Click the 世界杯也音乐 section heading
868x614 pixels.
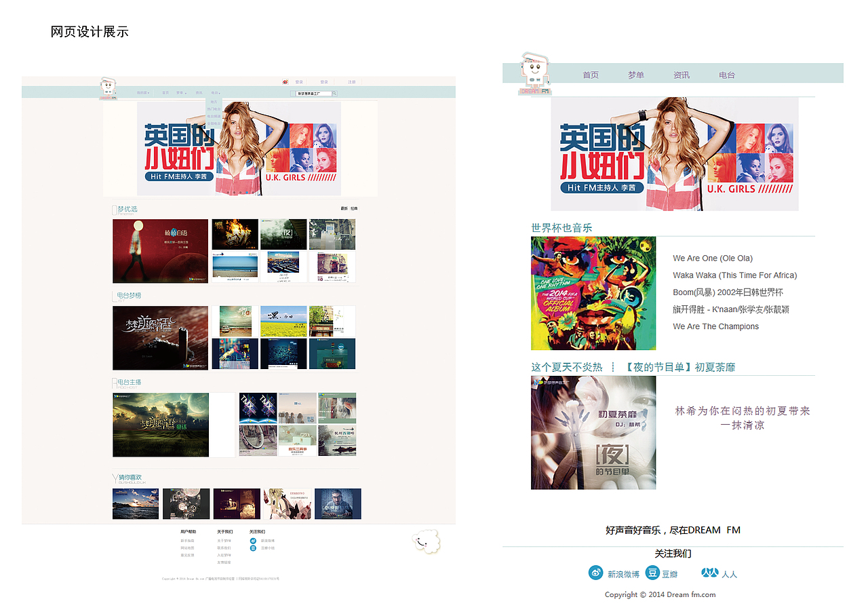[561, 227]
